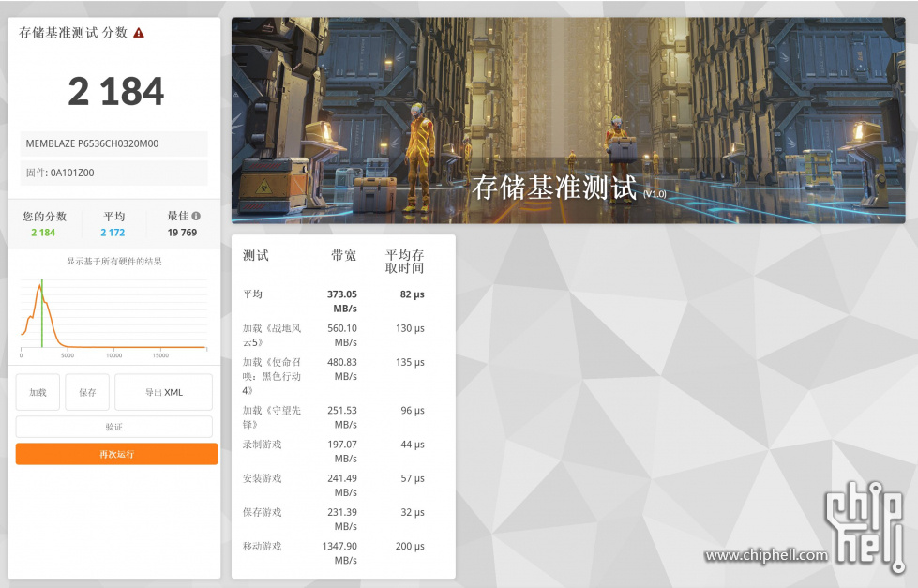The width and height of the screenshot is (918, 588).
Task: Click the 加载 button
Action: (38, 392)
